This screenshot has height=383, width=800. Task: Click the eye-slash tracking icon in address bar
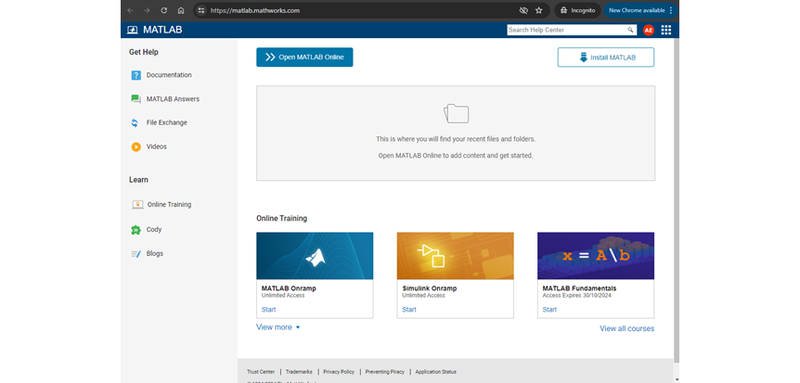523,10
